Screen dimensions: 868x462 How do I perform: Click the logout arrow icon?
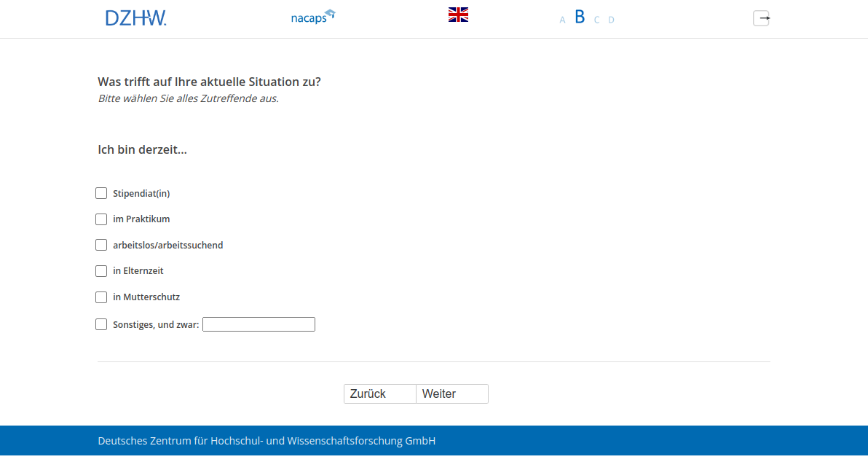[x=761, y=18]
